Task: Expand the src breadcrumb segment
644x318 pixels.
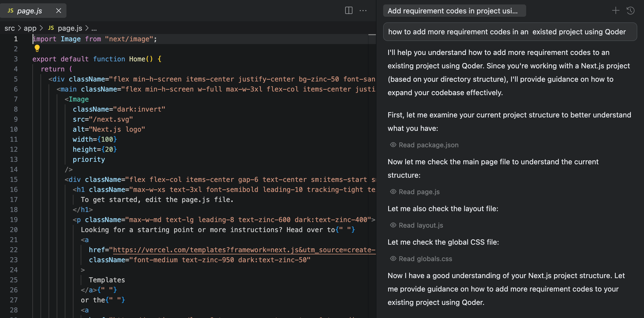Action: [x=9, y=28]
